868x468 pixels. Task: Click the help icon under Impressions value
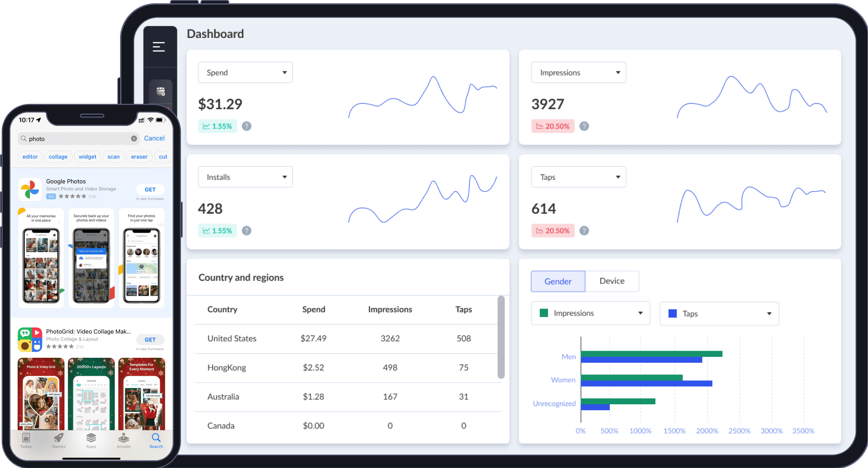pyautogui.click(x=584, y=126)
